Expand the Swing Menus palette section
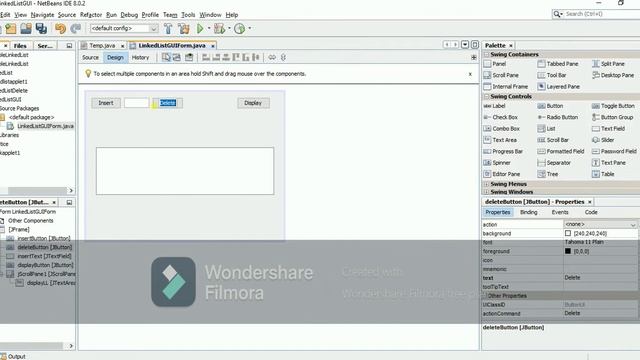Screen dimensions: 640x360 [486, 184]
